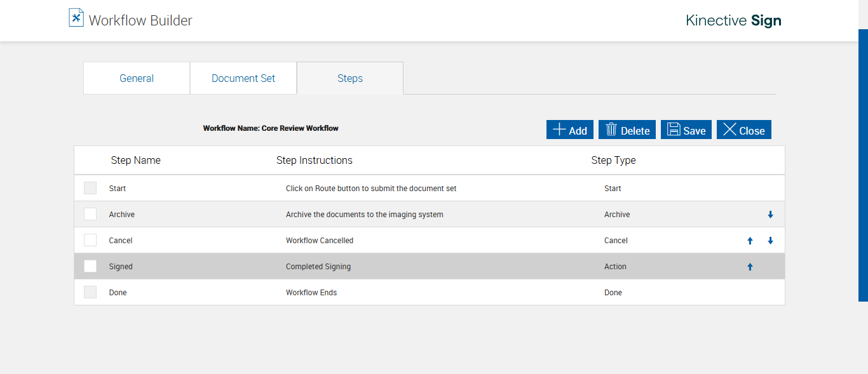Move the Cancel step up
The width and height of the screenshot is (868, 374).
pyautogui.click(x=750, y=241)
